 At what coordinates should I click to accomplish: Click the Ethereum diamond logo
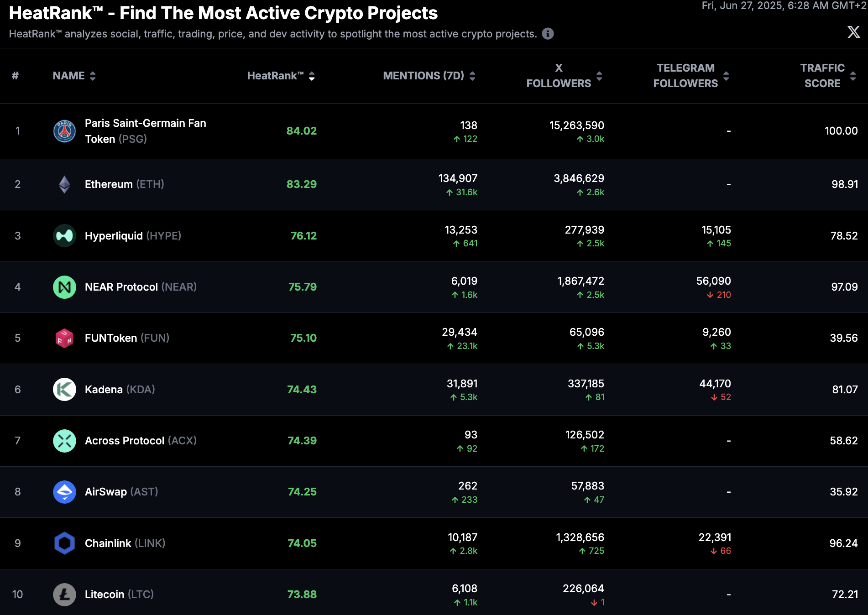pyautogui.click(x=64, y=184)
